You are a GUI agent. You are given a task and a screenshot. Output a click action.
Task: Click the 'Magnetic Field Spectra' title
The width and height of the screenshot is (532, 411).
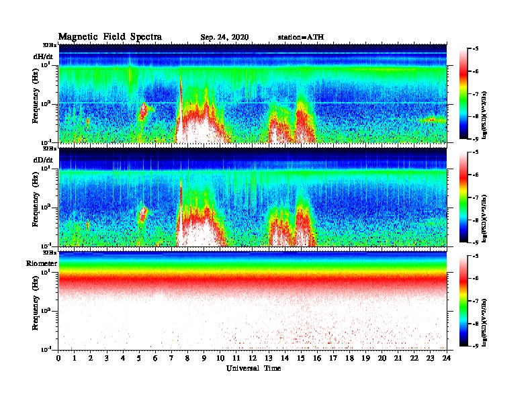110,37
